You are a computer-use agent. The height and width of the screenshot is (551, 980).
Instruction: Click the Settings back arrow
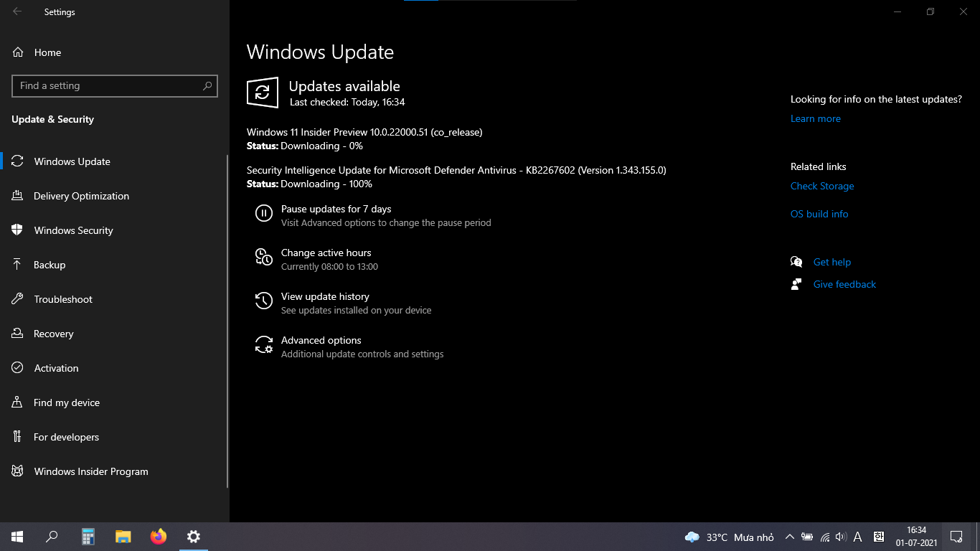[x=17, y=11]
